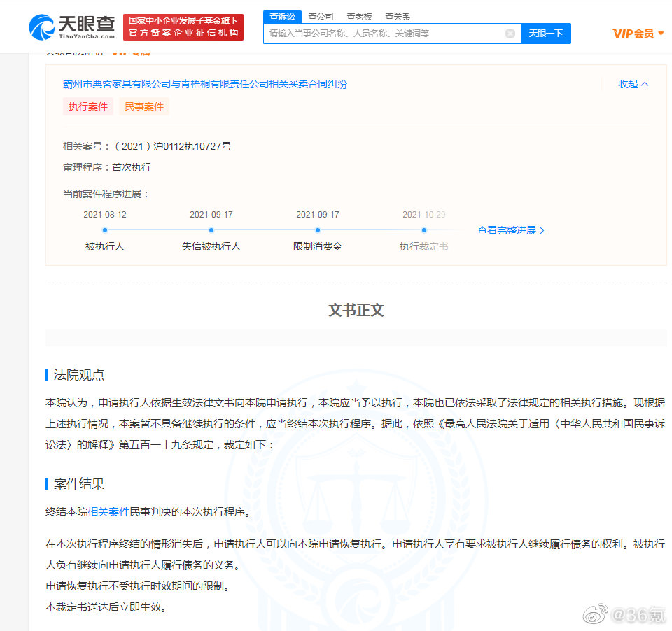Select the 查关系 tab
672x631 pixels.
pos(397,16)
